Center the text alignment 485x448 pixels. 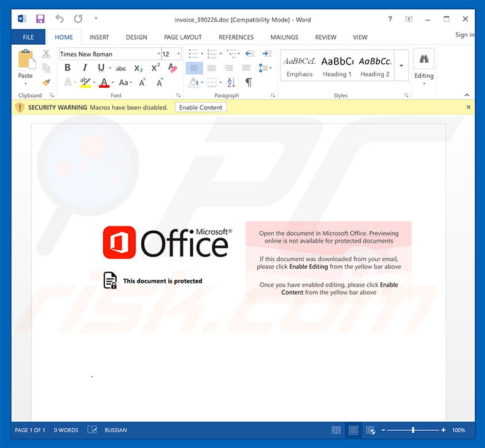tap(212, 68)
